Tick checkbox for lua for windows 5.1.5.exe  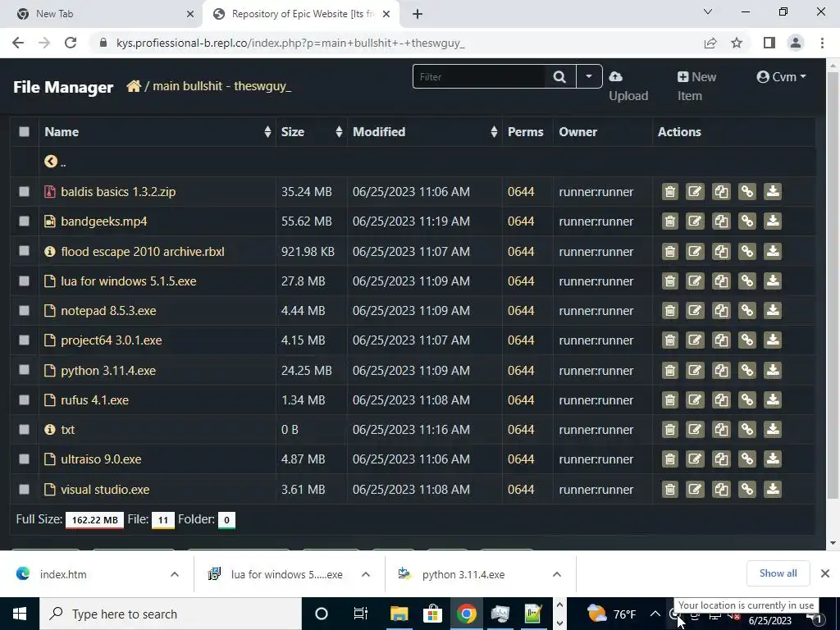pyautogui.click(x=24, y=281)
